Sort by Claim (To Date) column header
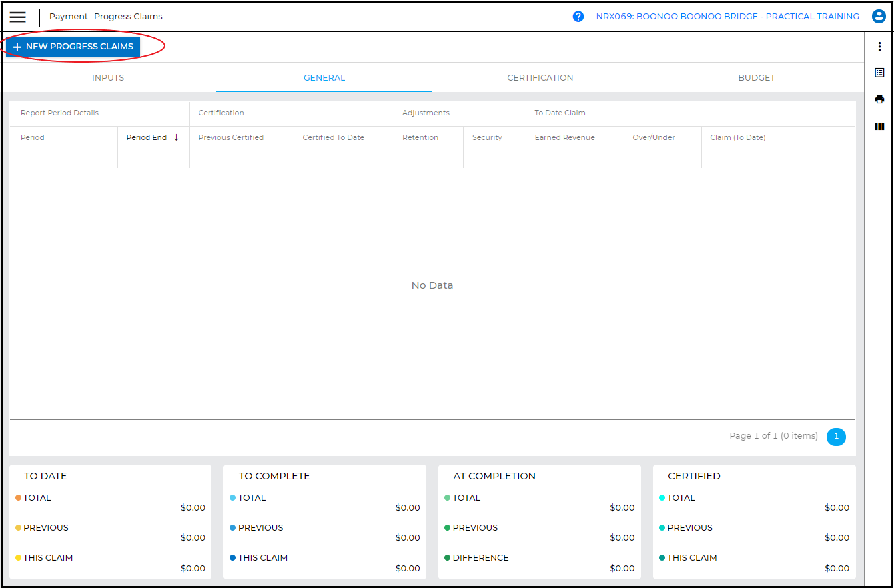The height and width of the screenshot is (588, 894). pos(779,138)
